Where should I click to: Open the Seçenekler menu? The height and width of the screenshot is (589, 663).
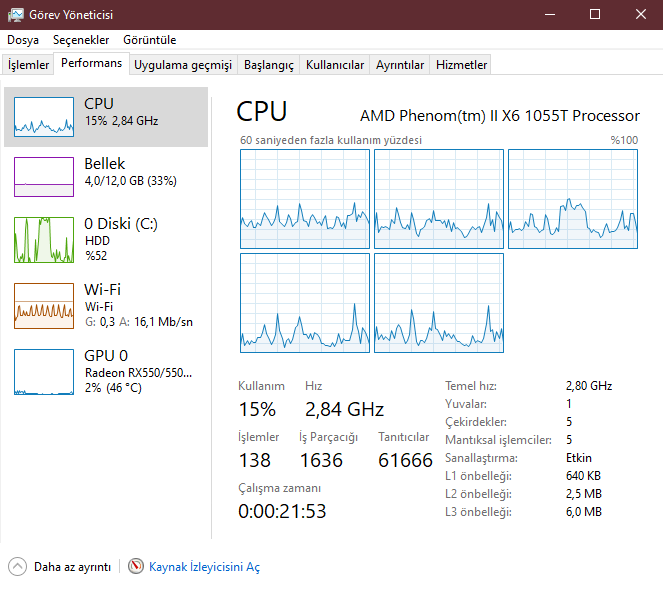point(81,40)
